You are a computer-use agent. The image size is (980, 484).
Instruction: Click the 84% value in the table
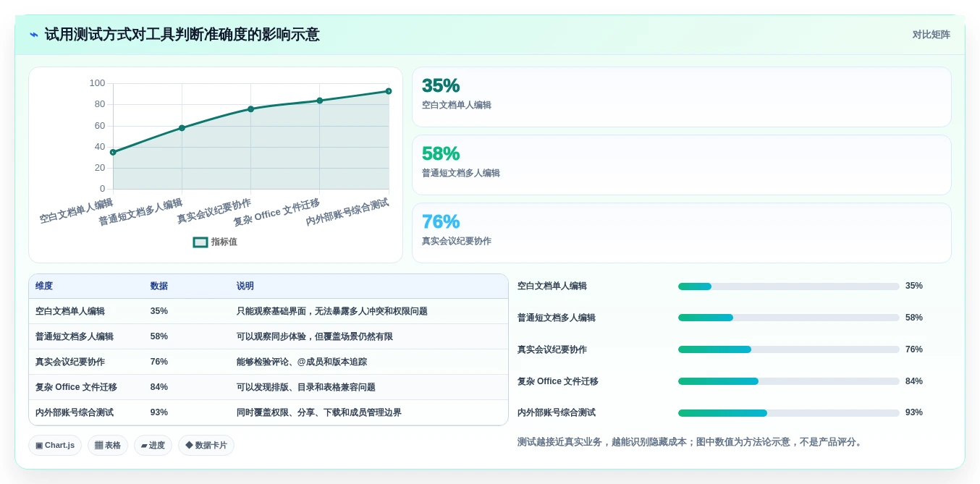click(x=159, y=387)
